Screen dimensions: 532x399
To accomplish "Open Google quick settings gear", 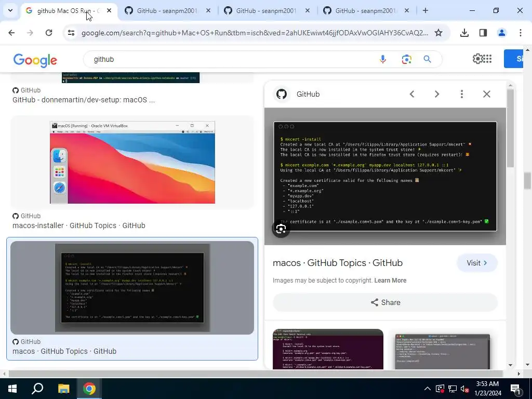I will [477, 59].
